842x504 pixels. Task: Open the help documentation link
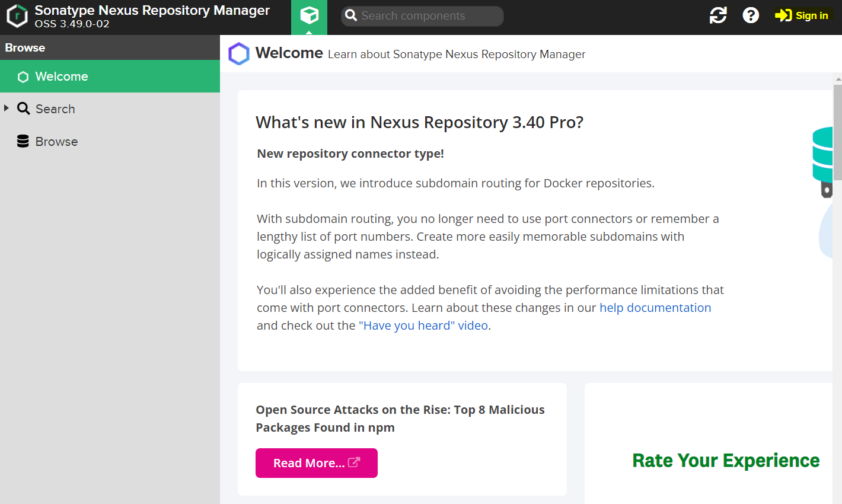(655, 308)
